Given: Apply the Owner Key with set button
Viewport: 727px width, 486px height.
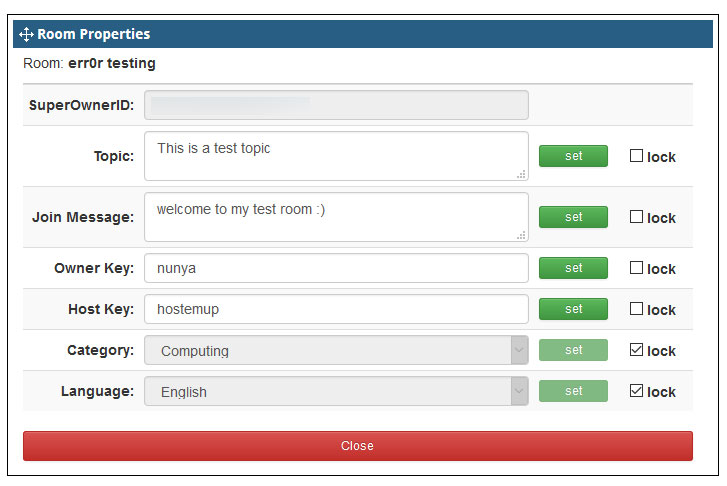Looking at the screenshot, I should click(x=573, y=268).
